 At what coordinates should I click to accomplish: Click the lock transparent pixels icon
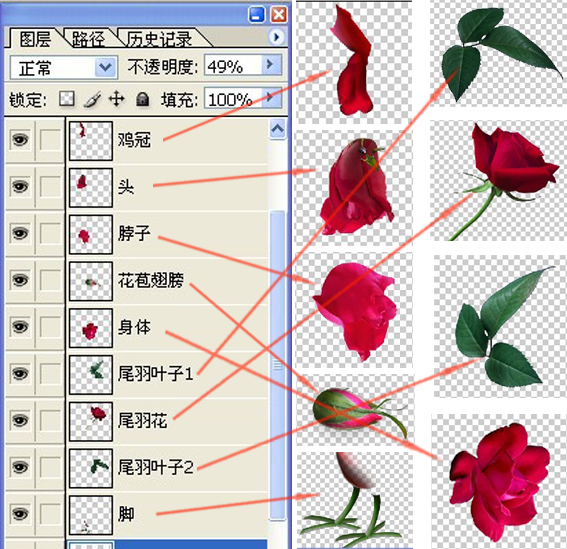point(67,98)
